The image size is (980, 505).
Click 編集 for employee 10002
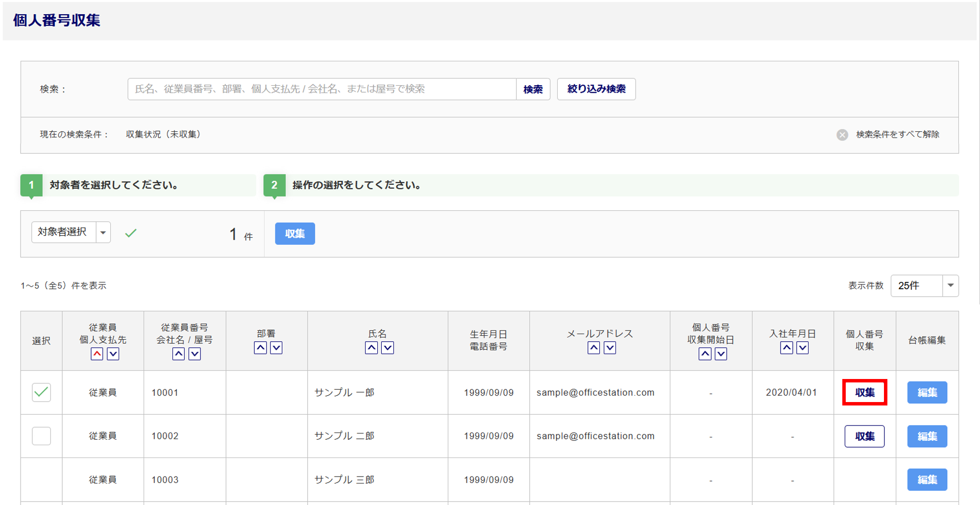click(927, 436)
